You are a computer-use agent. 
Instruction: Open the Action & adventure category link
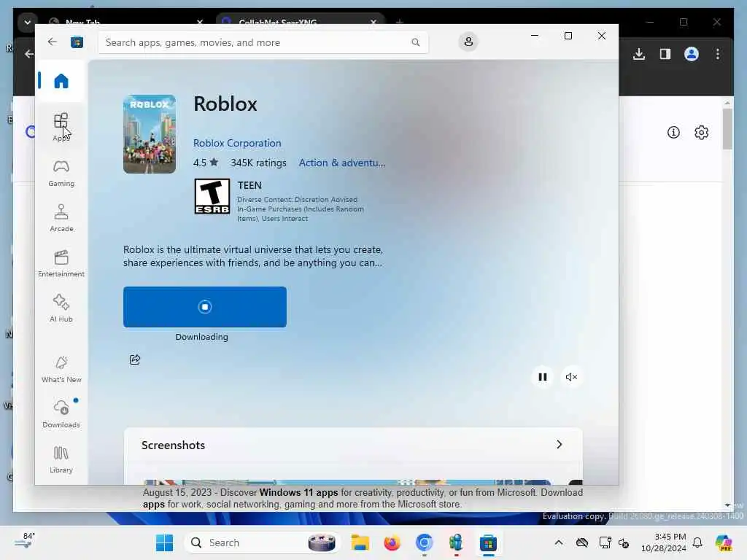342,163
